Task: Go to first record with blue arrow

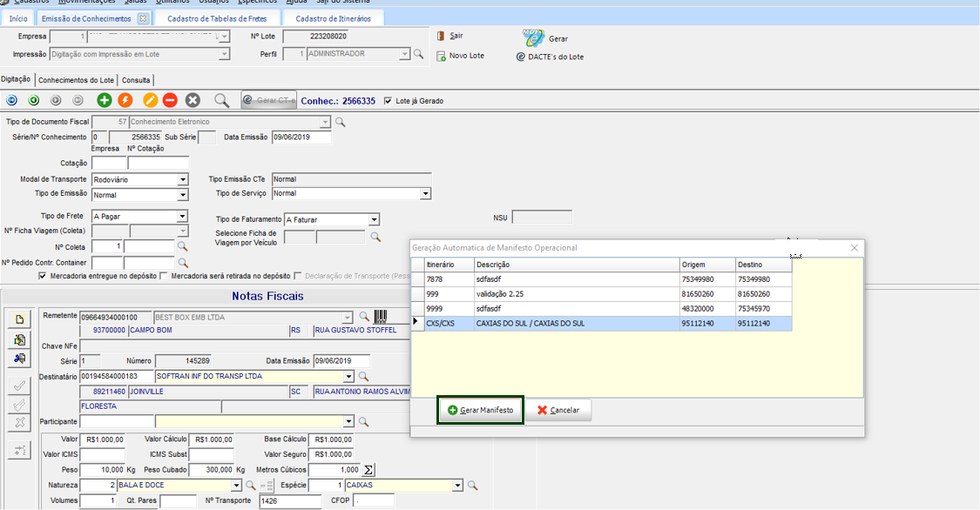Action: pos(12,101)
